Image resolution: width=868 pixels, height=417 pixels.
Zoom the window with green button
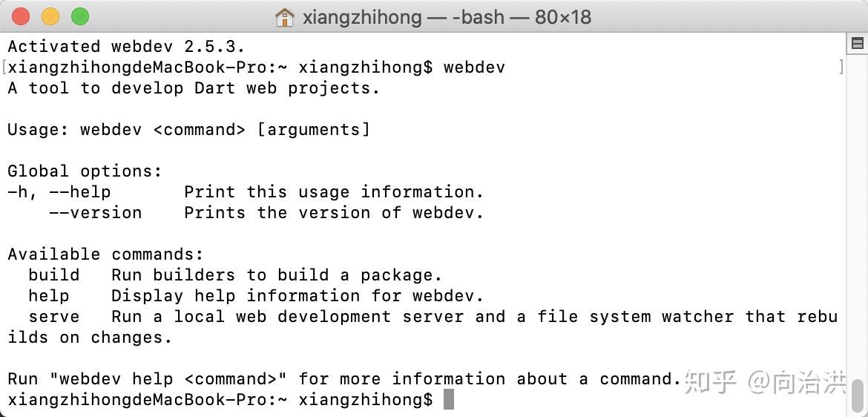click(x=80, y=16)
